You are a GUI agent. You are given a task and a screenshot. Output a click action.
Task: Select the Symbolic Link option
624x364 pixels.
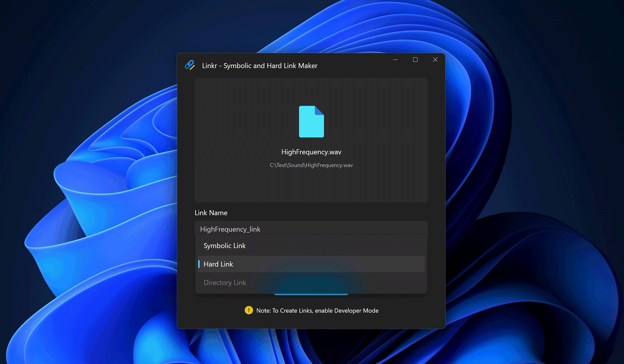tap(224, 246)
